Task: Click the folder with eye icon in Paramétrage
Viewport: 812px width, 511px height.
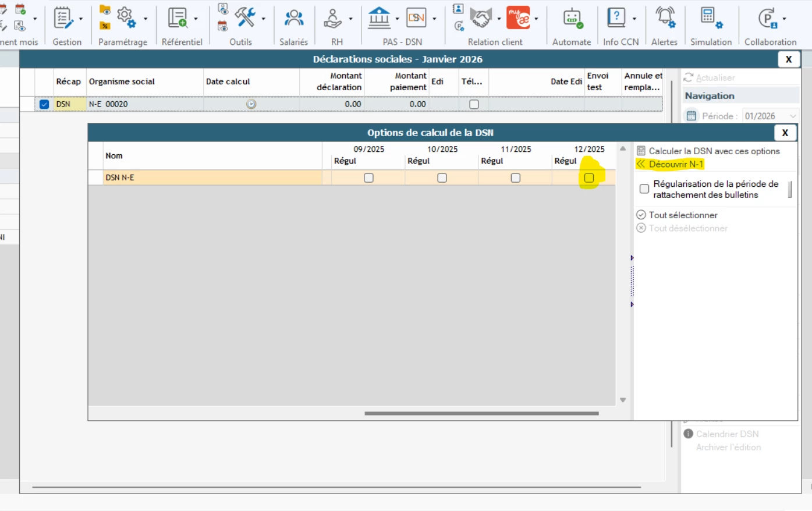Action: pyautogui.click(x=105, y=10)
